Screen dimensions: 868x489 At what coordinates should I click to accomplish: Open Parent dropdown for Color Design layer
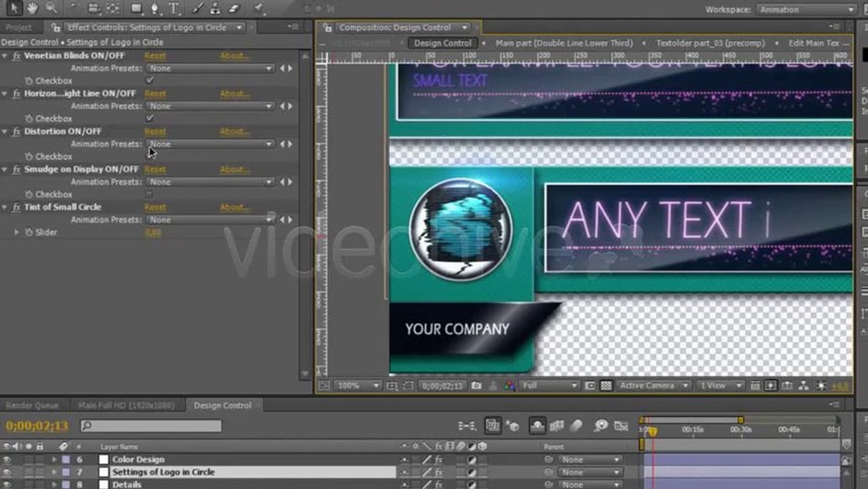[x=589, y=460]
